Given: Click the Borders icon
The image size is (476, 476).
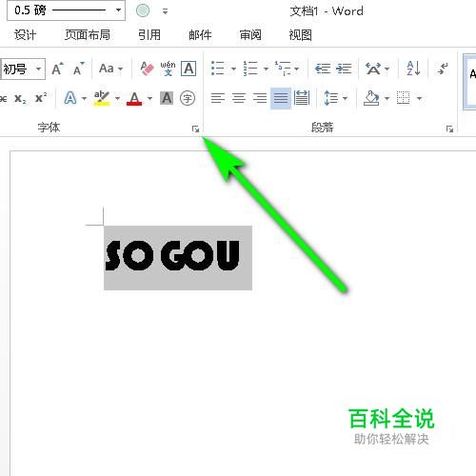Looking at the screenshot, I should coord(404,98).
